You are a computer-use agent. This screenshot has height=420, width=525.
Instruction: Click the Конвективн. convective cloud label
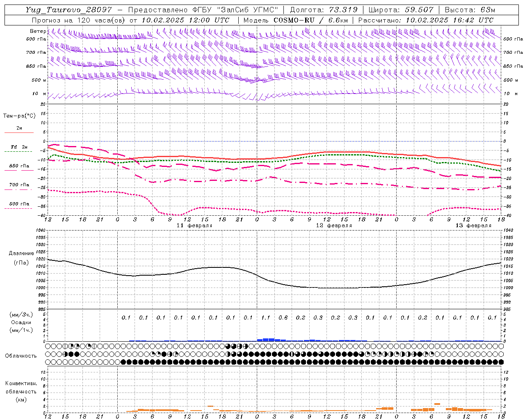pos(21,383)
